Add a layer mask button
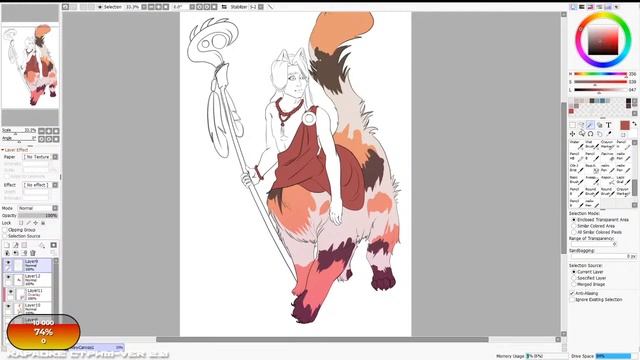Screen dimensions: 640x360 (53, 245)
